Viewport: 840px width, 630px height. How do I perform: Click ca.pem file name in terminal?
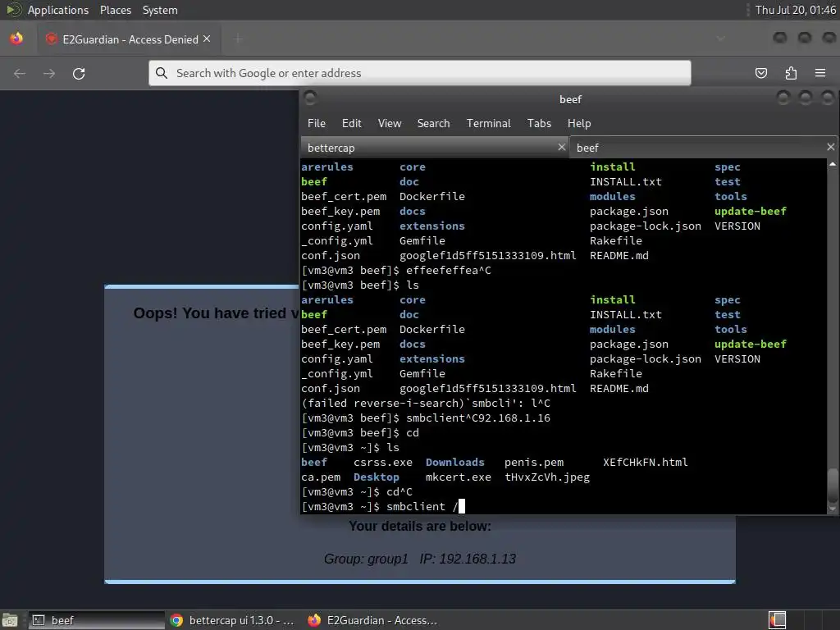point(321,477)
